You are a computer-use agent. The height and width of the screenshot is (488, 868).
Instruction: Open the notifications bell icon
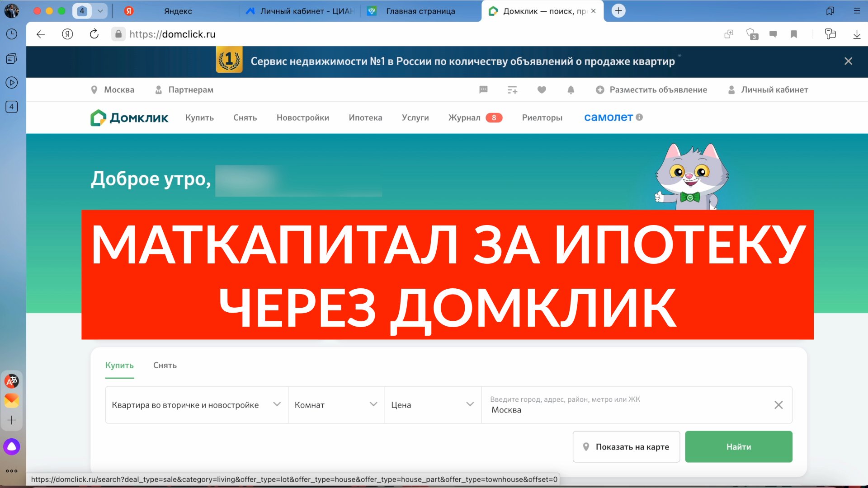click(x=571, y=90)
